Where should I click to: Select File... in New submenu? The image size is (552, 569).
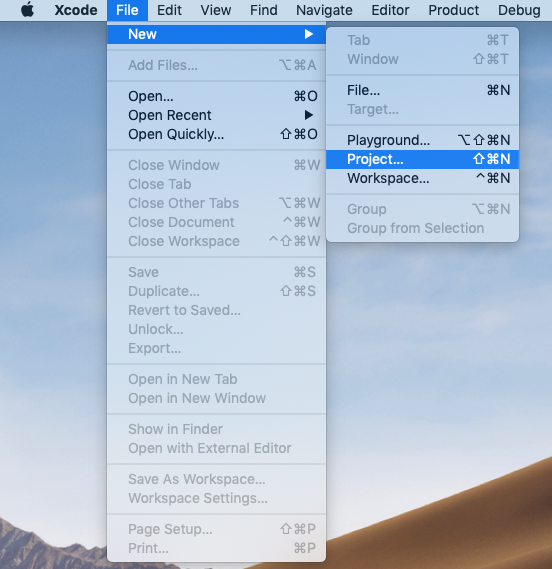point(422,90)
